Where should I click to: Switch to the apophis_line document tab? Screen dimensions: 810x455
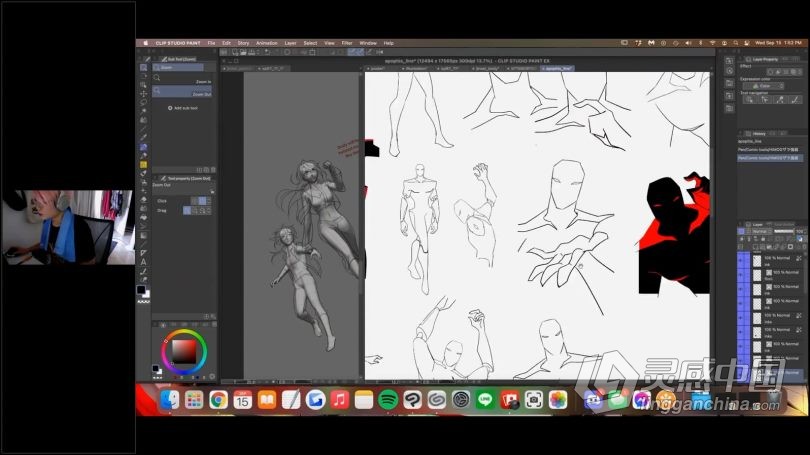pyautogui.click(x=558, y=68)
